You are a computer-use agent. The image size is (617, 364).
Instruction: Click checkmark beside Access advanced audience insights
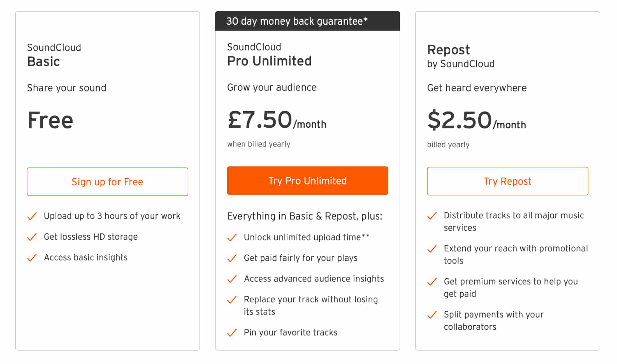[232, 279]
